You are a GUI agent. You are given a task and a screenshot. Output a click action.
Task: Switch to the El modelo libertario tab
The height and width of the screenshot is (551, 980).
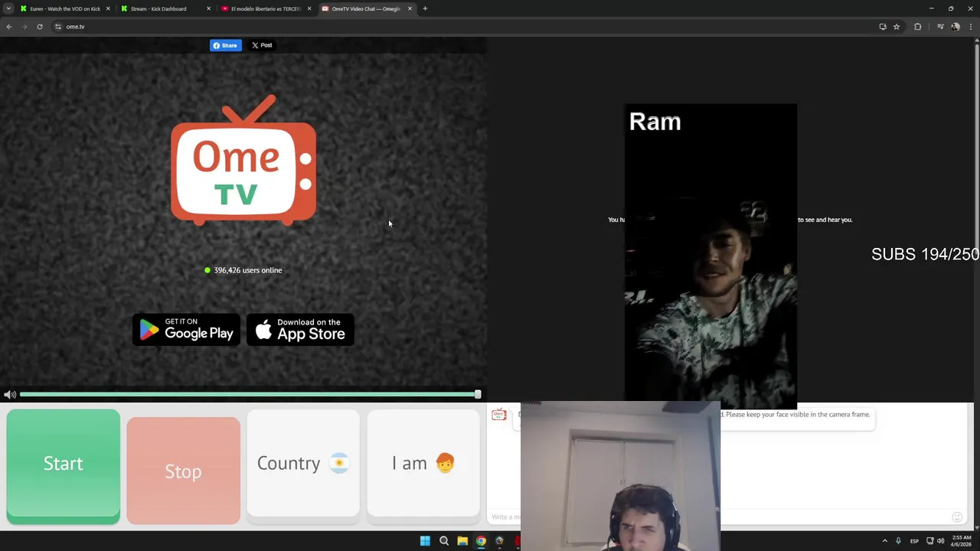coord(265,8)
